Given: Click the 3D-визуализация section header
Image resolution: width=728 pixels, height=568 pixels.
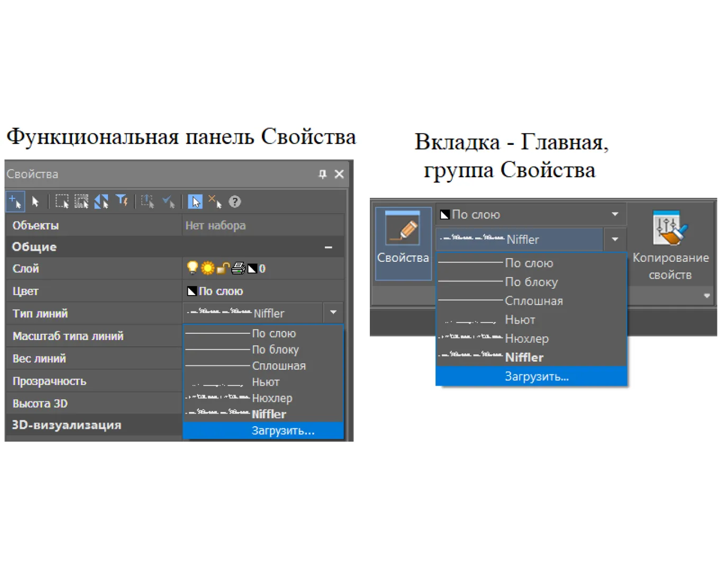Looking at the screenshot, I should click(67, 425).
